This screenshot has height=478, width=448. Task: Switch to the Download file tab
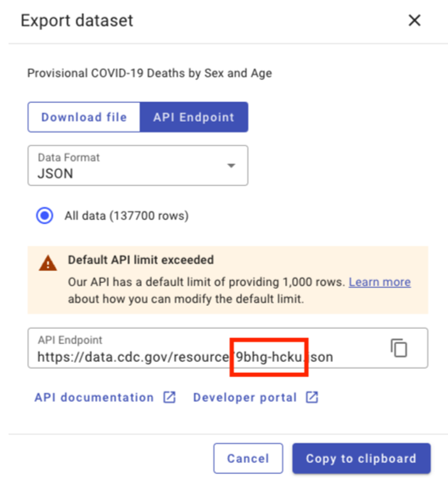[84, 117]
